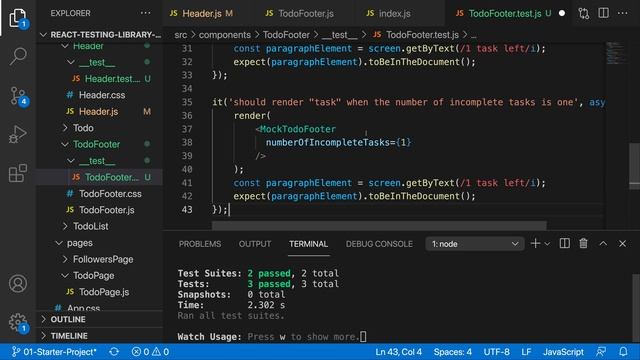Open the Extensions view icon
640x360 pixels.
pyautogui.click(x=18, y=173)
